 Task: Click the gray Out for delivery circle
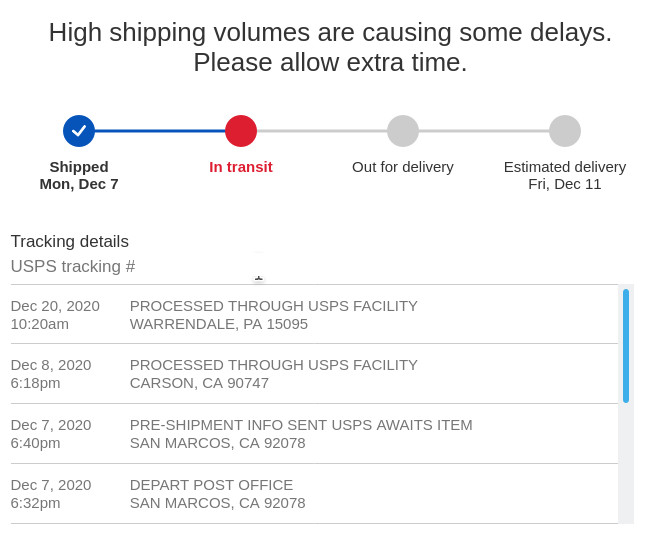click(403, 131)
